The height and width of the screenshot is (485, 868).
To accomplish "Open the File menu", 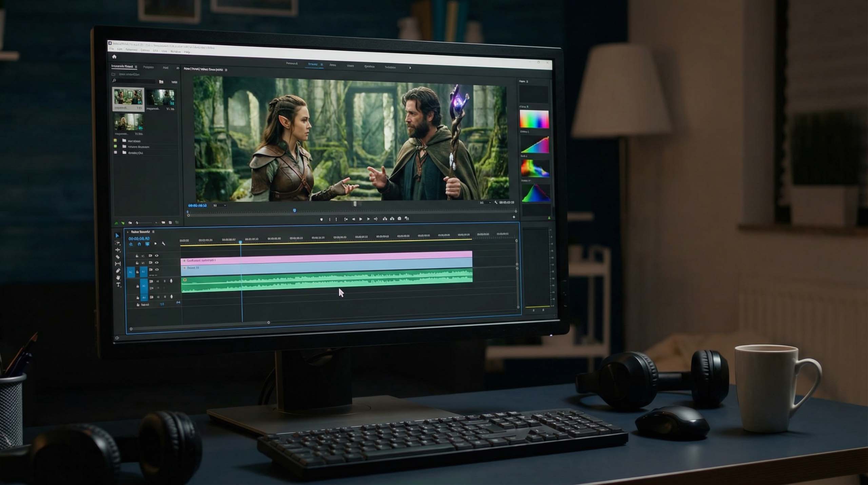I will pos(112,50).
